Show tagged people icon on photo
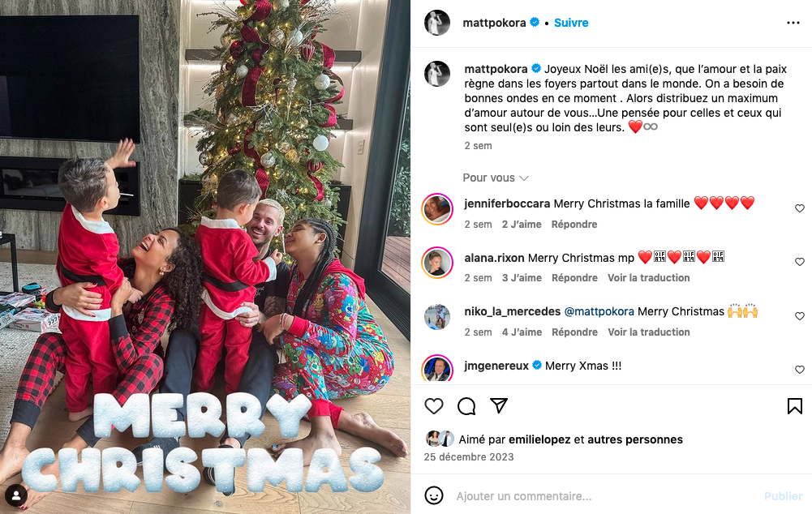This screenshot has height=514, width=812. [x=16, y=495]
